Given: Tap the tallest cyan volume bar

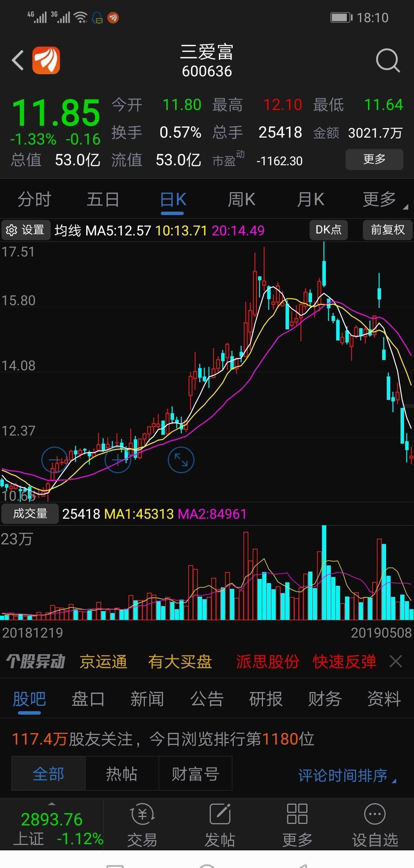Looking at the screenshot, I should click(324, 572).
